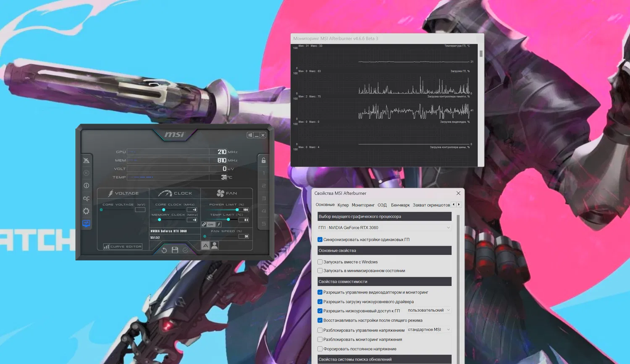Select profile slot 4

[x=264, y=211]
